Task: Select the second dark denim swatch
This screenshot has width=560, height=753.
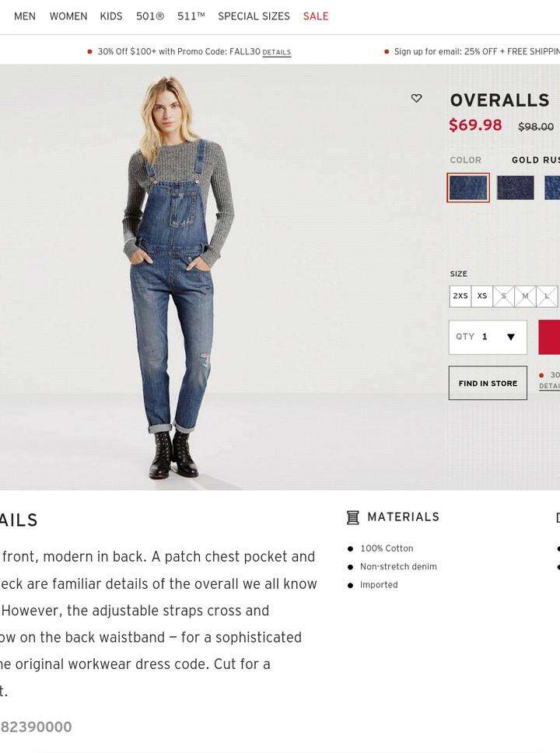Action: click(x=516, y=187)
